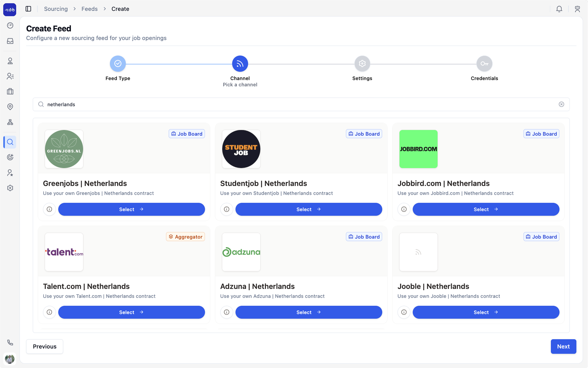The image size is (588, 368).
Task: Click the "Jooble | Netherlands" card title
Action: tap(433, 286)
